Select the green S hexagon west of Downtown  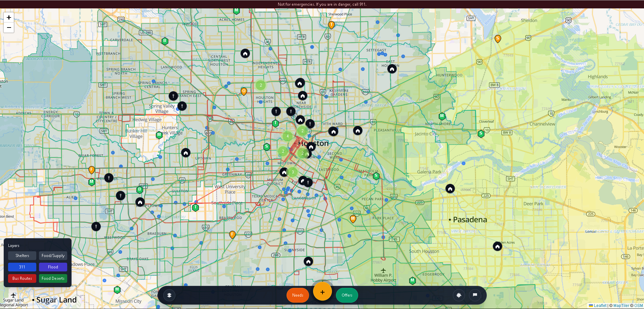point(267,147)
